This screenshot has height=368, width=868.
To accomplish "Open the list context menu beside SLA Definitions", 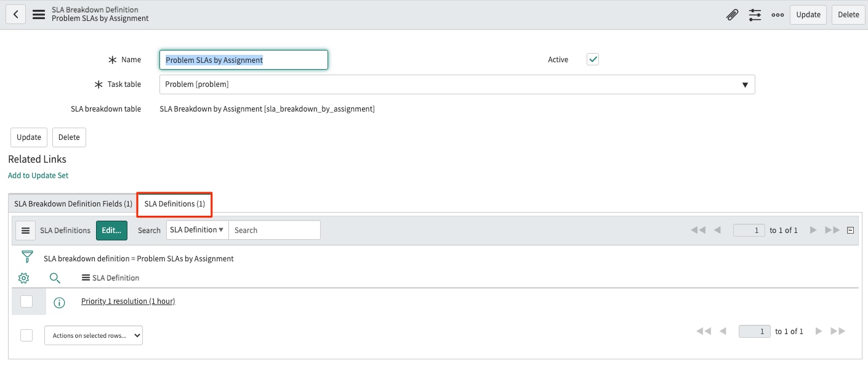I will point(25,230).
